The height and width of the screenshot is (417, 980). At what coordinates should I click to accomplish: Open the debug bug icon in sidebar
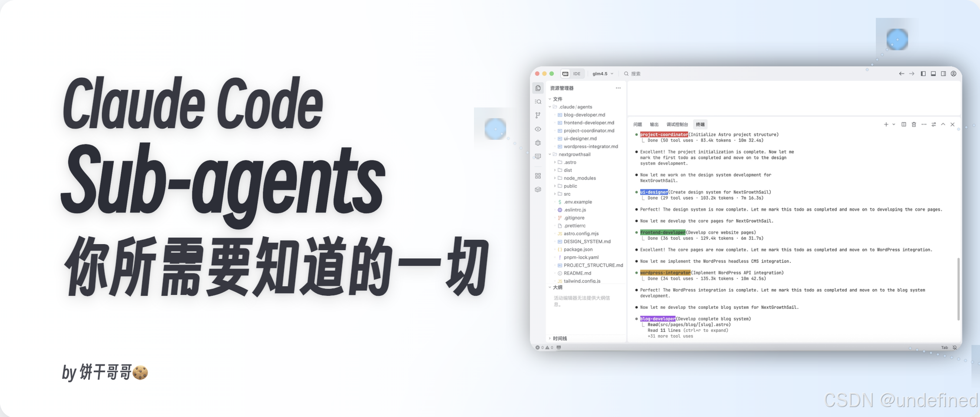(x=538, y=143)
